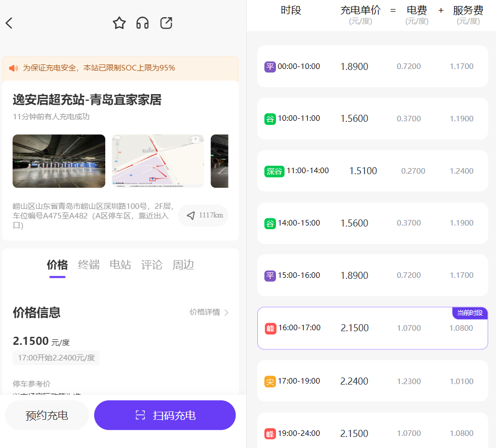Viewport: 496px width, 448px height.
Task: Click the 预约充电 button
Action: click(47, 415)
